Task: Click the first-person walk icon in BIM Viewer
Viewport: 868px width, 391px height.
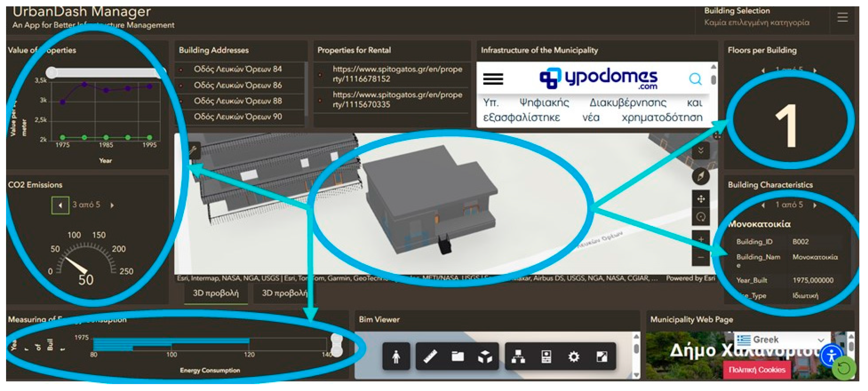Action: click(396, 356)
